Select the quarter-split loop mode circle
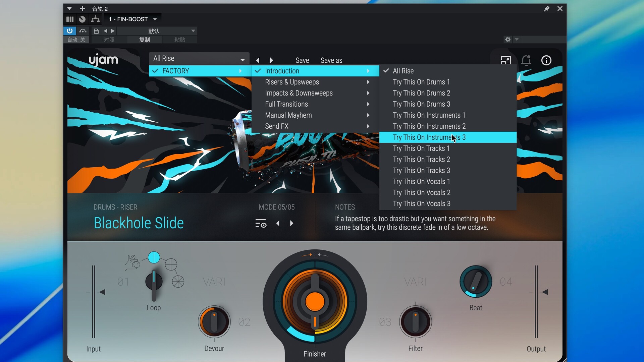Screen dimensions: 644x362 click(171, 264)
